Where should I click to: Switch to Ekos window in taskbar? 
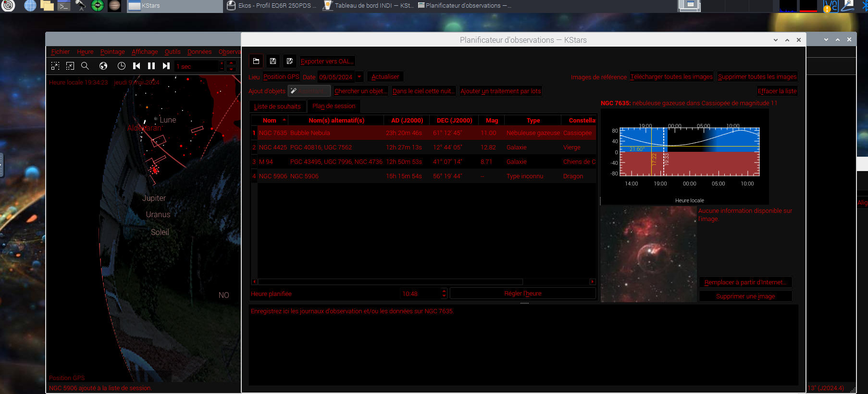[x=272, y=6]
